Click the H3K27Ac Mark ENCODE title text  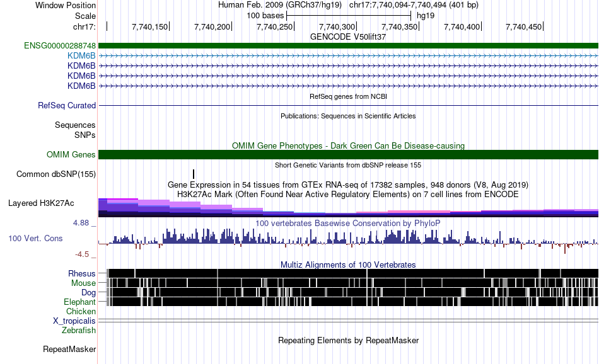(348, 194)
